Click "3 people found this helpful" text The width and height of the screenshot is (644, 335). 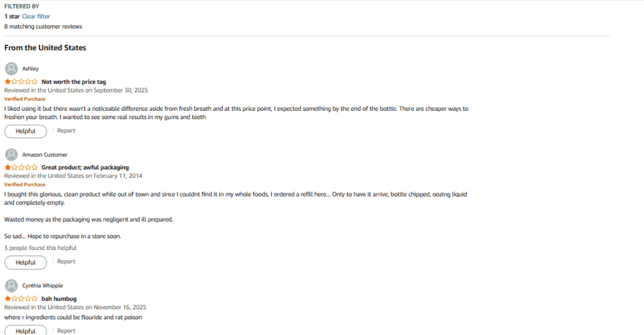[x=40, y=248]
